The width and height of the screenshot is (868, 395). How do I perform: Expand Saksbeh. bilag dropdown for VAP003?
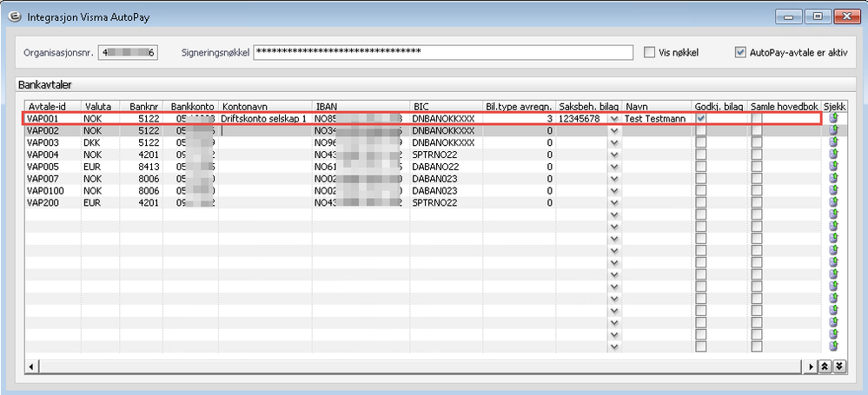click(613, 142)
